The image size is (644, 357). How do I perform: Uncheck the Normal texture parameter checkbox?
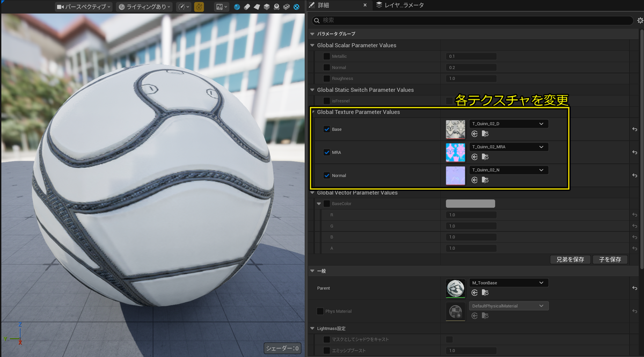[327, 176]
